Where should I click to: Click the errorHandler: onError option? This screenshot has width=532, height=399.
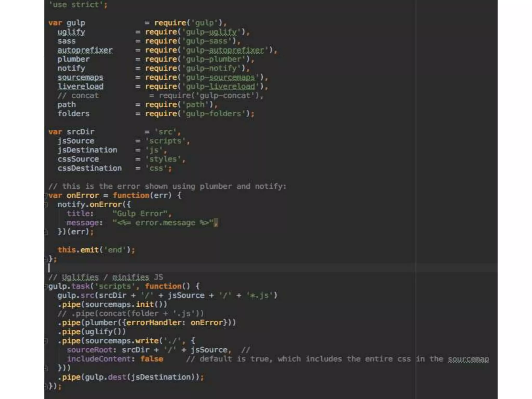click(x=175, y=323)
